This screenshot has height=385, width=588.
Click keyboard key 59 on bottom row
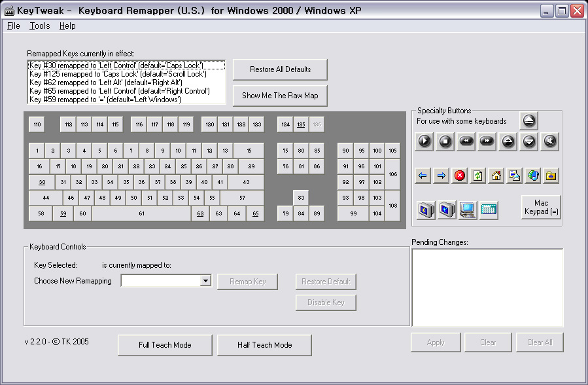63,213
